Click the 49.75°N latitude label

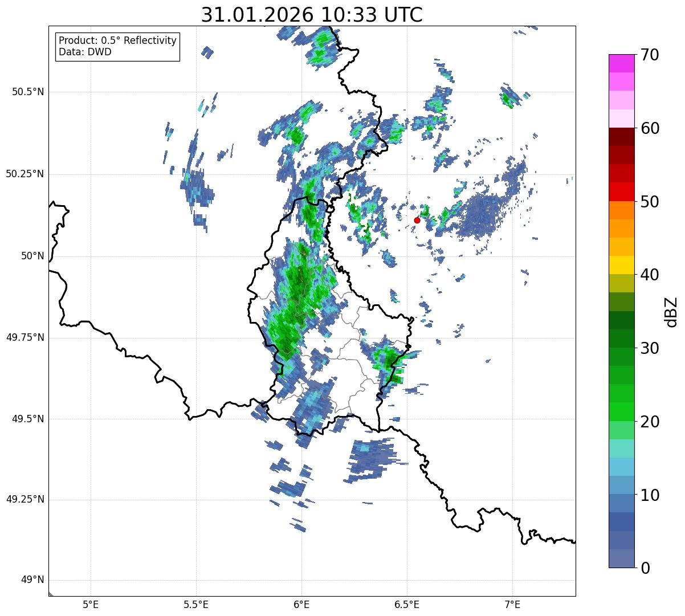tap(25, 337)
